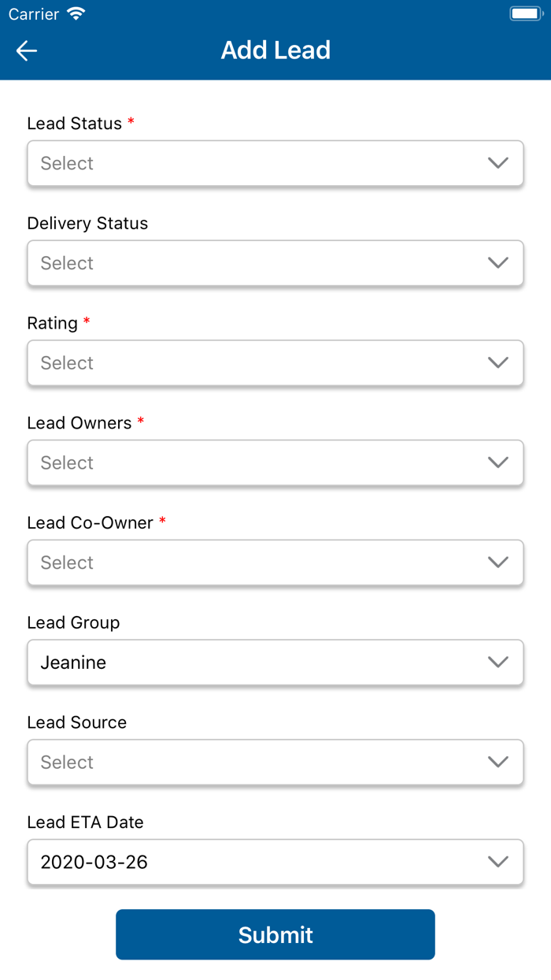
Task: Click the Wi-Fi icon in the status bar
Action: [75, 13]
